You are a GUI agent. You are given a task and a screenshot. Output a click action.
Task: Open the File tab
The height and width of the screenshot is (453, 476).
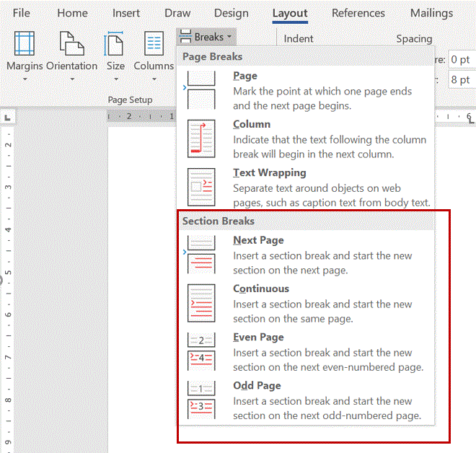[x=22, y=13]
